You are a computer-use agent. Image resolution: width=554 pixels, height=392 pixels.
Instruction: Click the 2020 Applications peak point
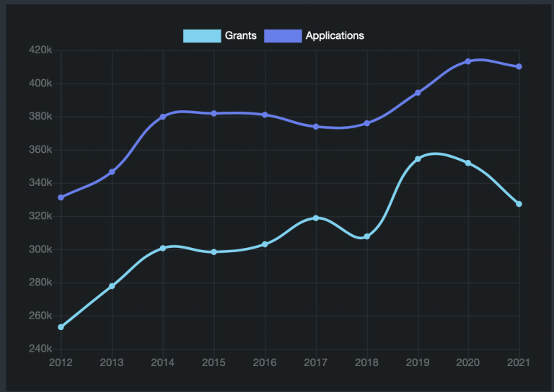[x=468, y=61]
